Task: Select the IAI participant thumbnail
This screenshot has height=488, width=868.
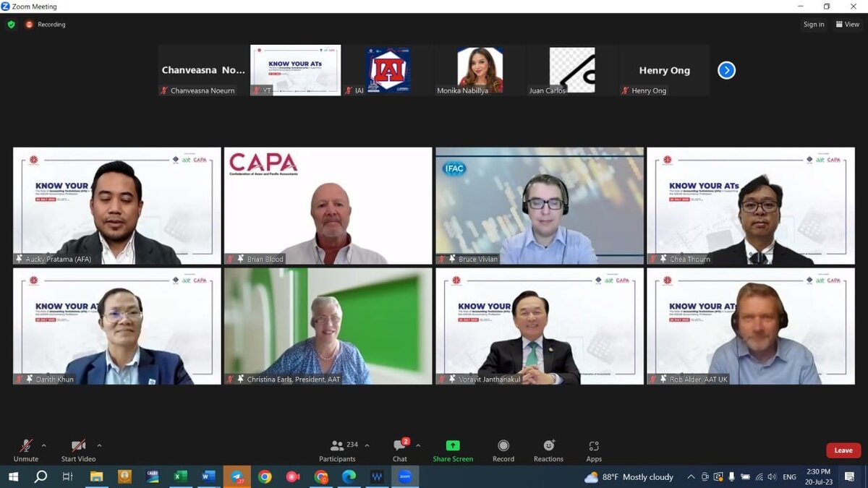Action: tap(388, 70)
